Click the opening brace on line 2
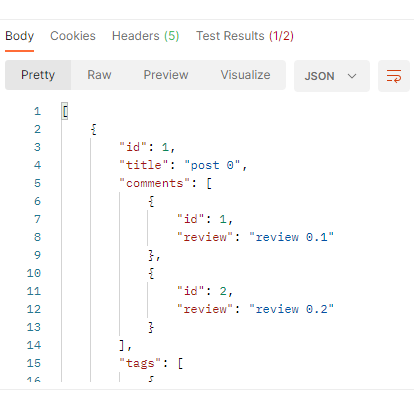Image resolution: width=414 pixels, height=397 pixels. (x=94, y=129)
